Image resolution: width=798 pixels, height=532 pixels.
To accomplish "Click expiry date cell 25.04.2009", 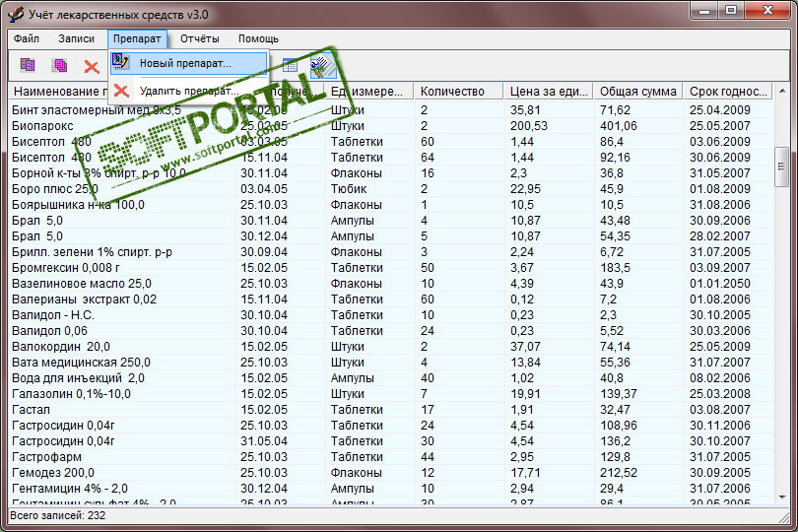I will (x=719, y=110).
